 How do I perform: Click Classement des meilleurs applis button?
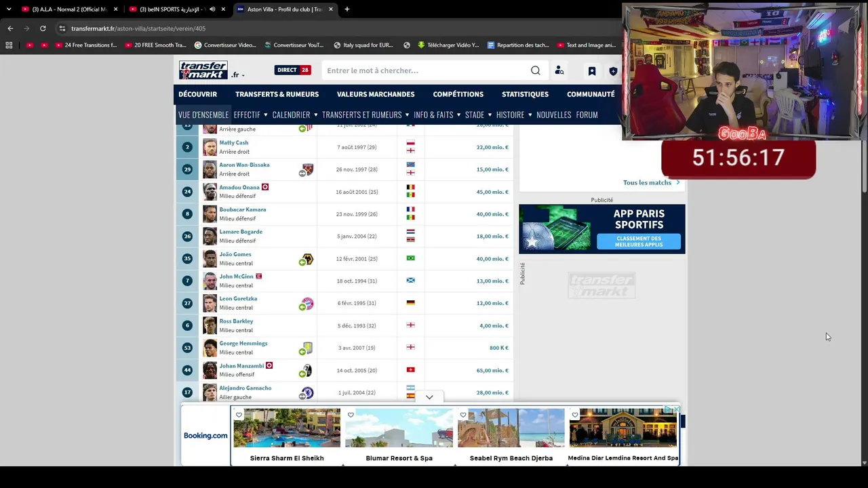coord(638,241)
